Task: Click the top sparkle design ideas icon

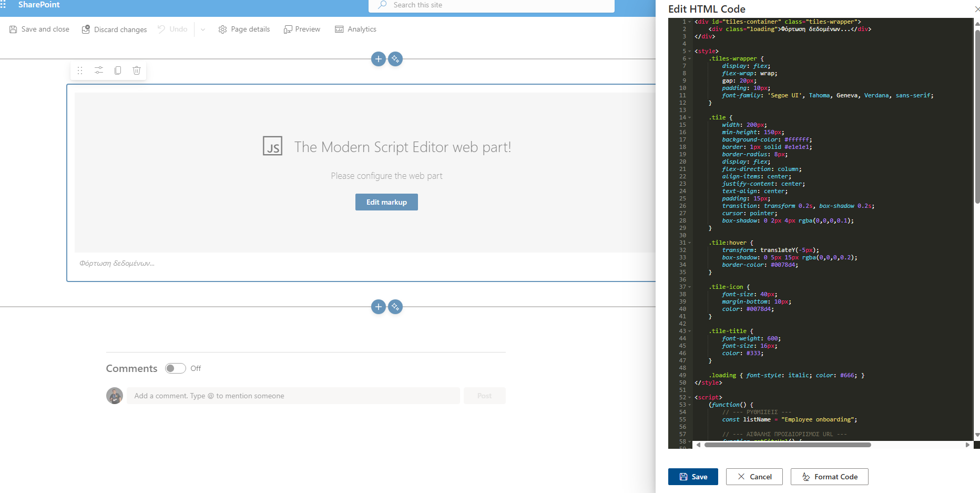Action: [395, 59]
